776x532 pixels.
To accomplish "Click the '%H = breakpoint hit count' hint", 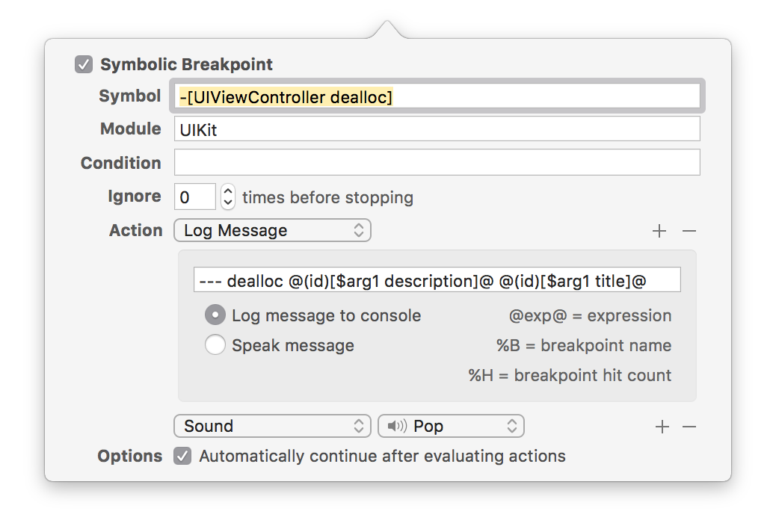I will point(570,375).
